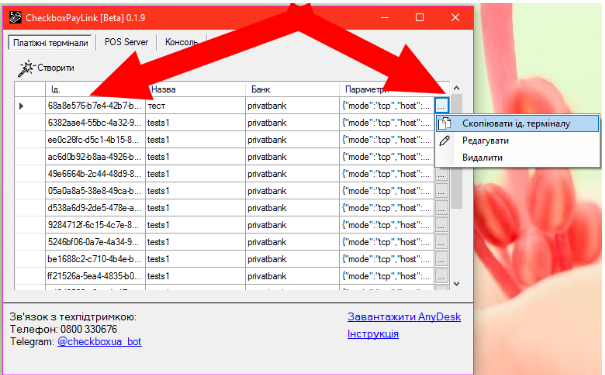Click the table vertical scrollbar thumb
Image resolution: width=605 pixels, height=375 pixels.
coord(456,151)
